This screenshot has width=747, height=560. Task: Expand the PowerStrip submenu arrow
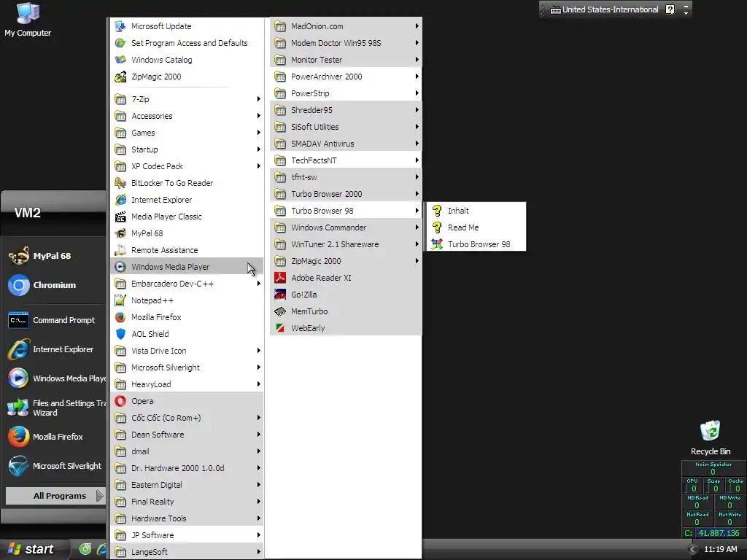(417, 93)
